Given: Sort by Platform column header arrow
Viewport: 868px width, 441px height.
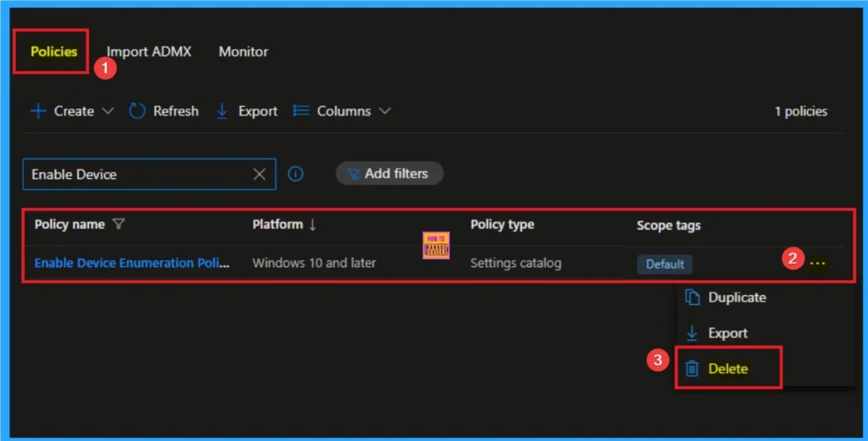Looking at the screenshot, I should [313, 225].
